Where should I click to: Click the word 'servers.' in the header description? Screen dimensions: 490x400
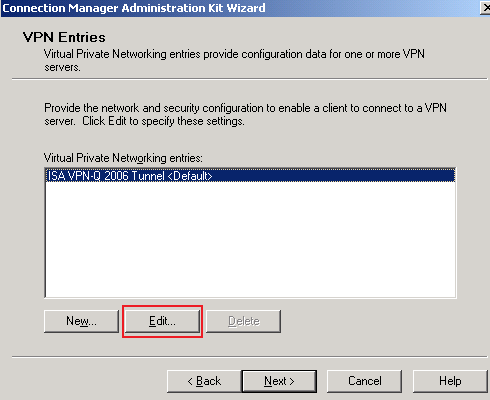pyautogui.click(x=62, y=67)
